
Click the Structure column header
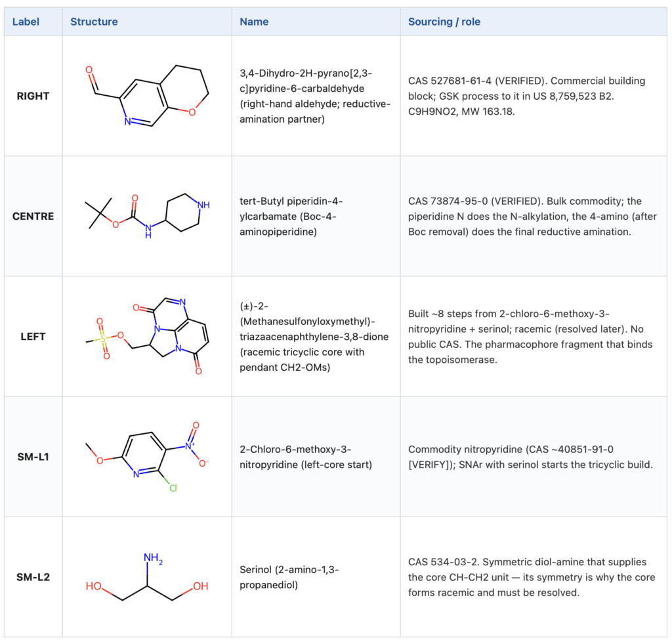click(x=94, y=22)
